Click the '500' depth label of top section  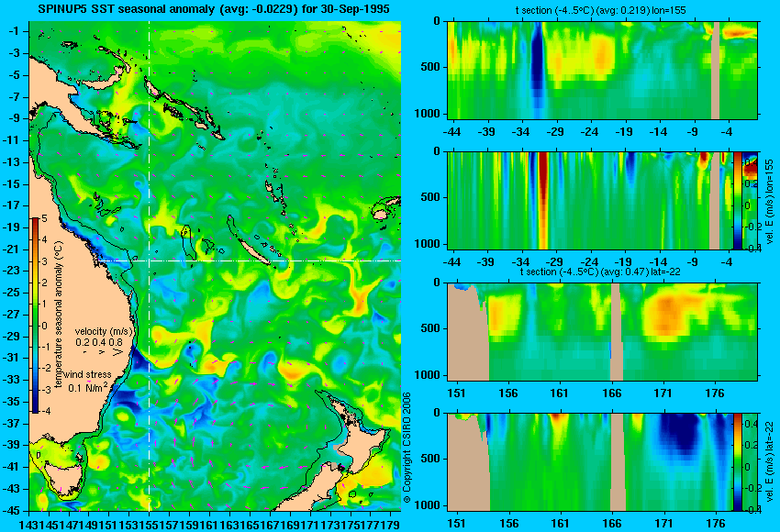click(430, 67)
